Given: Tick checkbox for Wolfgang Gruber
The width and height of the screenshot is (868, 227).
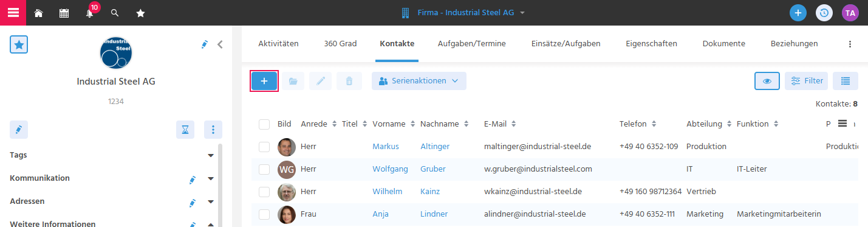Looking at the screenshot, I should coord(264,169).
